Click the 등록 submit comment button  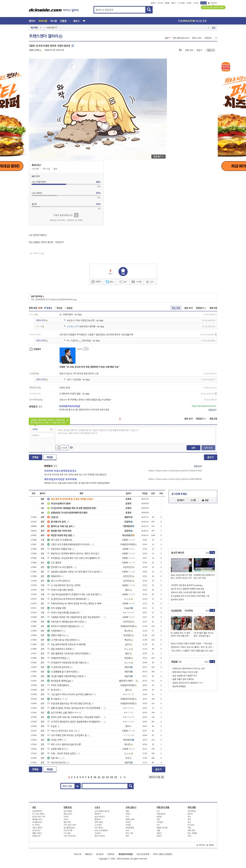pos(193,448)
